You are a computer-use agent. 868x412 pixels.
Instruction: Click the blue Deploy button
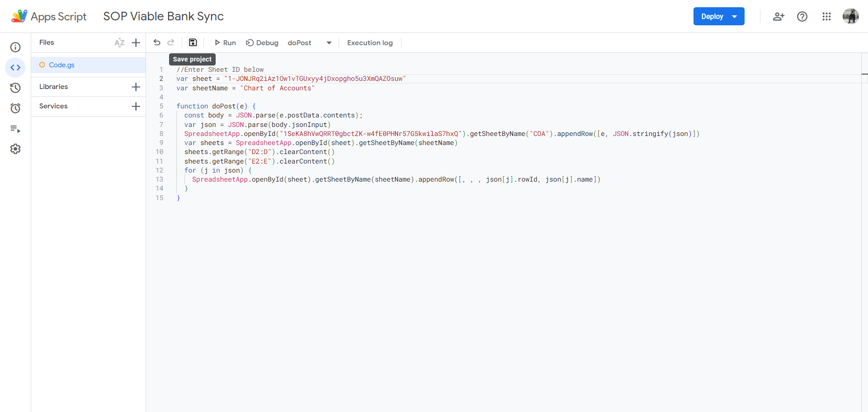coord(719,16)
